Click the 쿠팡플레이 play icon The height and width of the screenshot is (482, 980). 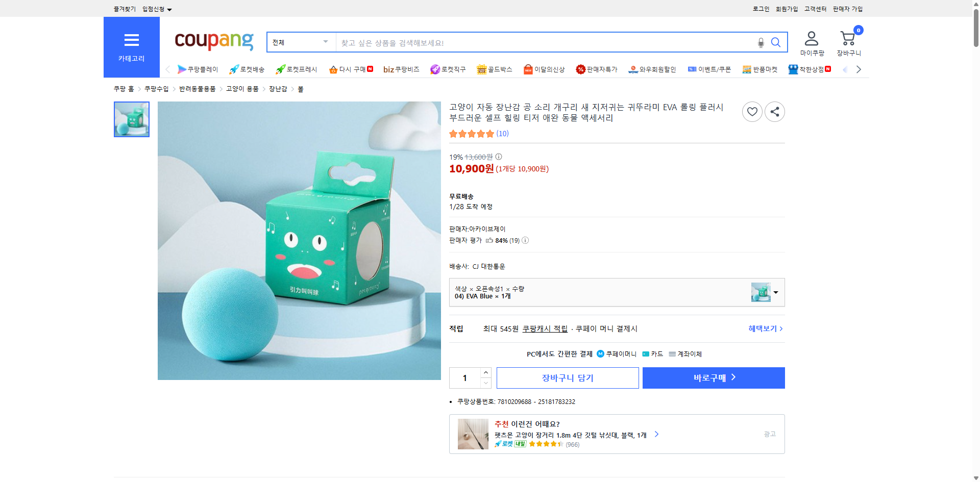pos(183,69)
